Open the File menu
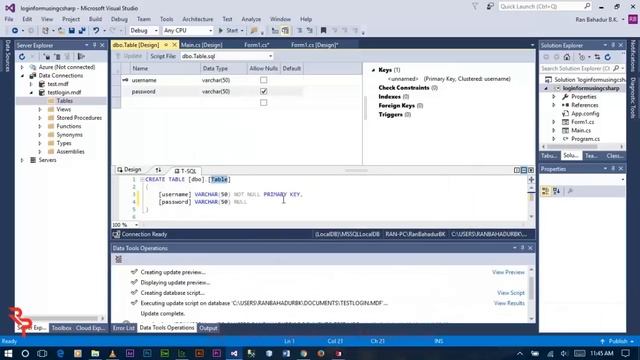 tap(9, 19)
